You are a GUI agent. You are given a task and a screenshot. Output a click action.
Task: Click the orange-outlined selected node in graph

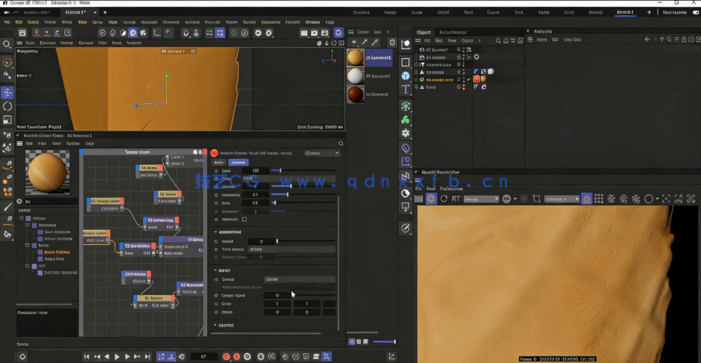pos(97,236)
